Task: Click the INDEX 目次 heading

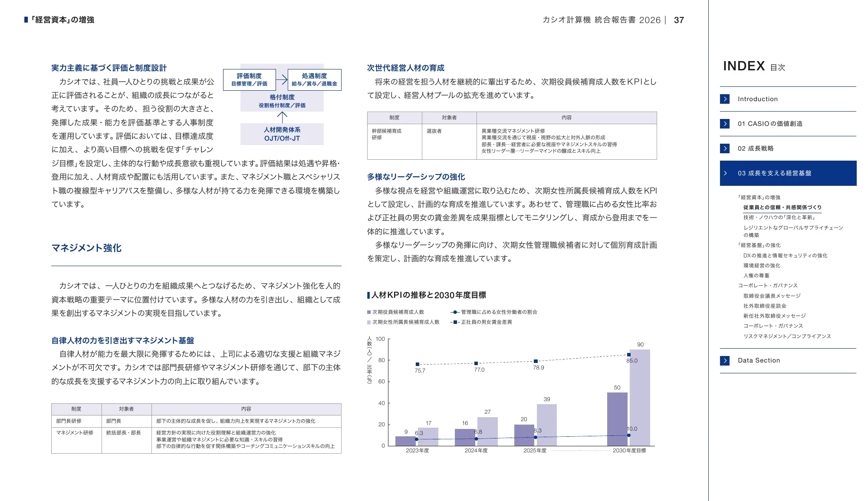Action: [x=754, y=66]
